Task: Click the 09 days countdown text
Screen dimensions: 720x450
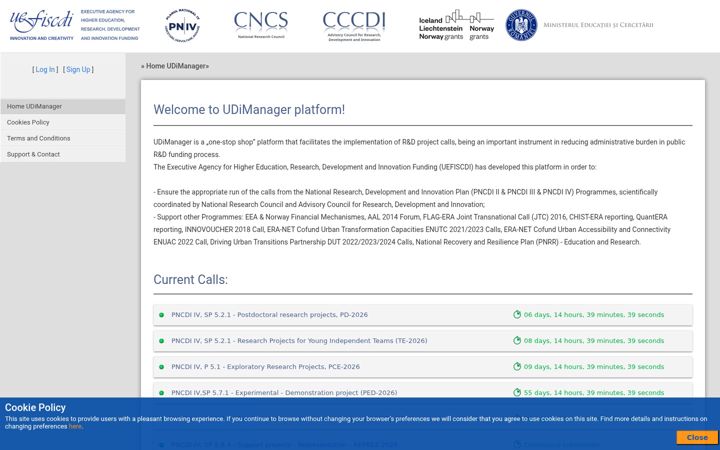Action: pyautogui.click(x=594, y=367)
